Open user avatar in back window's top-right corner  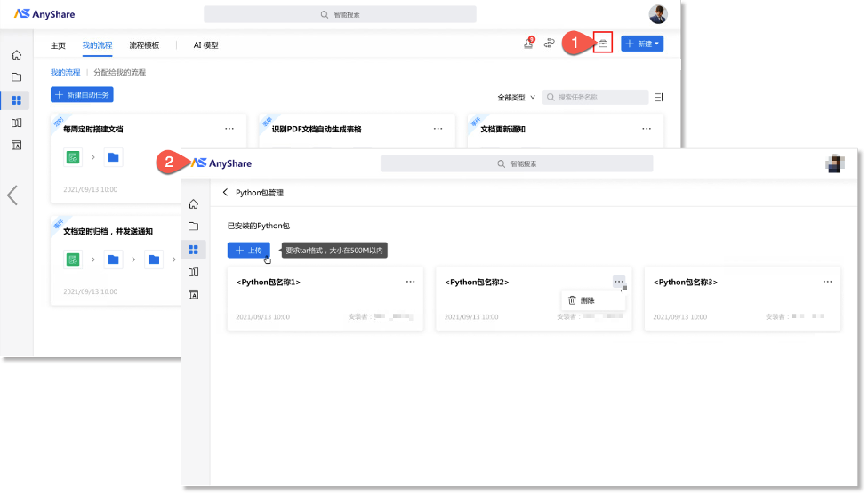pos(658,14)
